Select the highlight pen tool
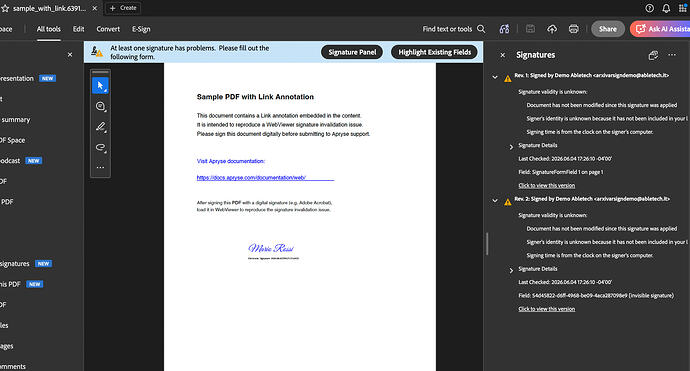 (100, 127)
